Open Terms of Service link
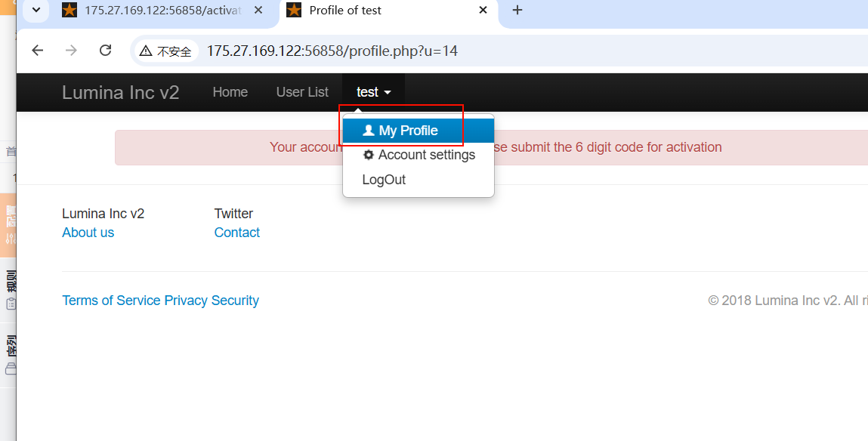This screenshot has width=868, height=441. [x=111, y=301]
